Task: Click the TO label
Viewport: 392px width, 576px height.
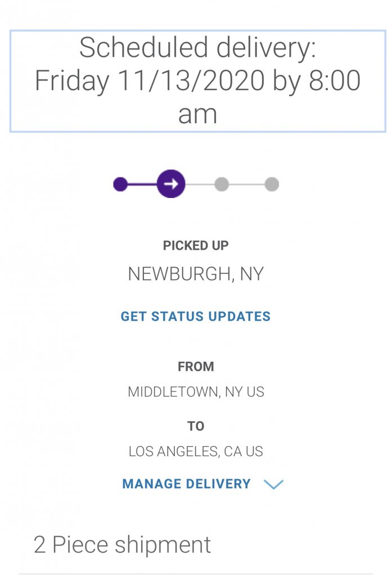Action: pos(196,426)
